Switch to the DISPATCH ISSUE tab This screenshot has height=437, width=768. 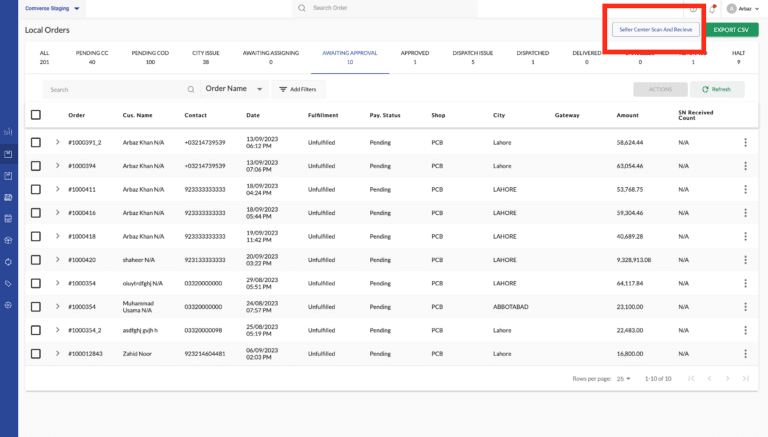(x=473, y=57)
